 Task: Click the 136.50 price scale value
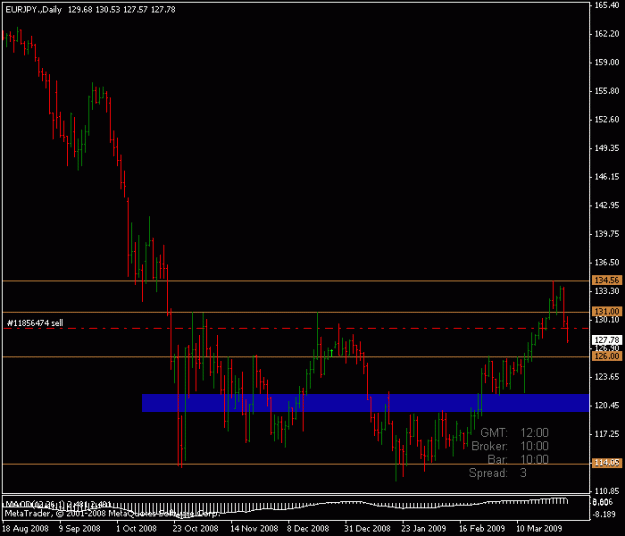point(607,262)
